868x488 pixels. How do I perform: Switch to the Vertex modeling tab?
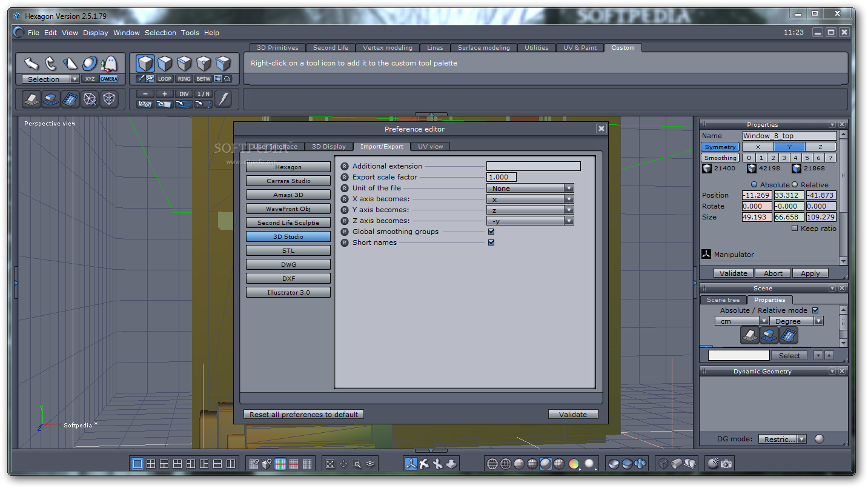[x=388, y=47]
